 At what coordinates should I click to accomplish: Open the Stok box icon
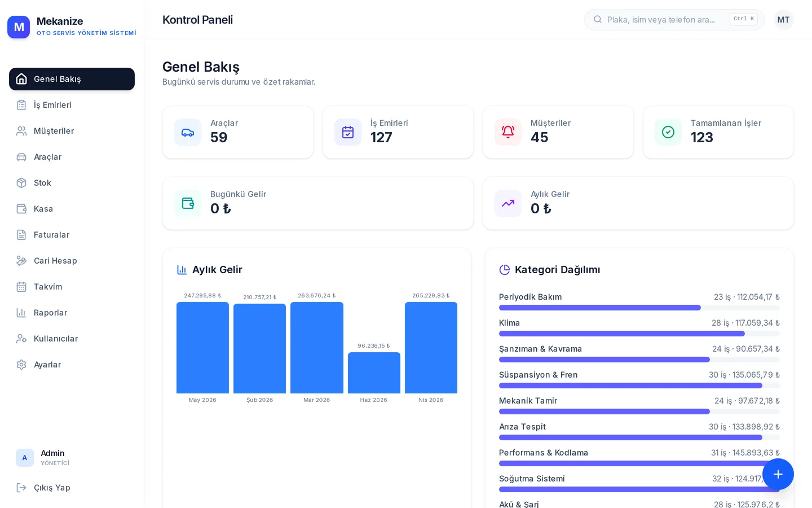coord(21,183)
